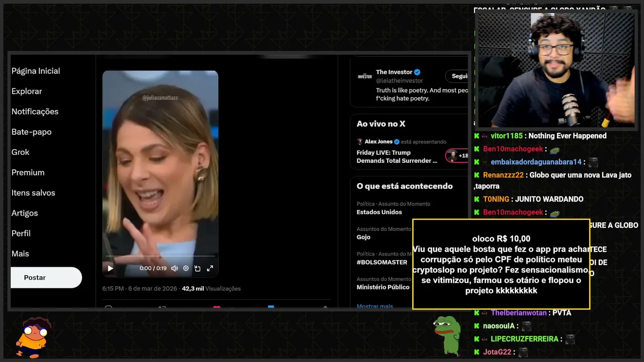Open Artigos in the sidebar

25,213
